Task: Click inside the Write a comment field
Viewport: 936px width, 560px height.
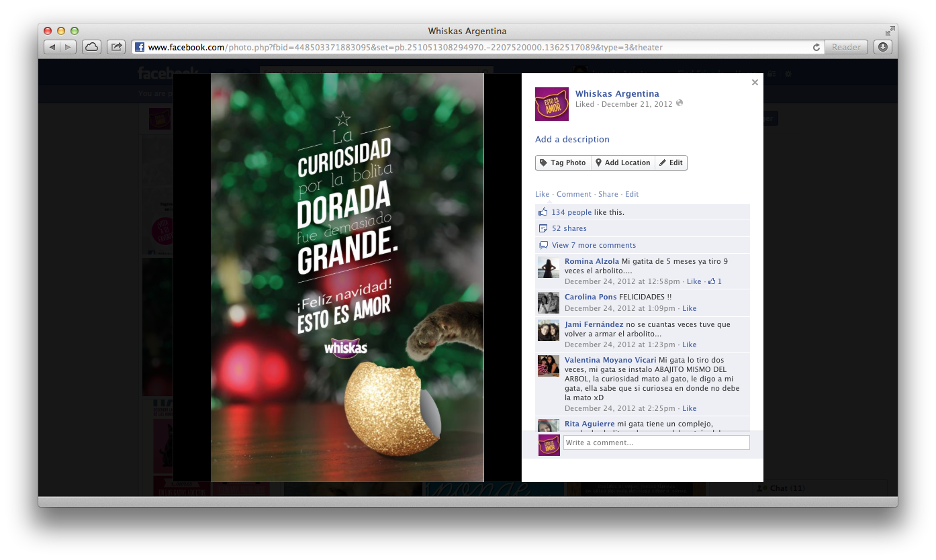Action: tap(656, 442)
